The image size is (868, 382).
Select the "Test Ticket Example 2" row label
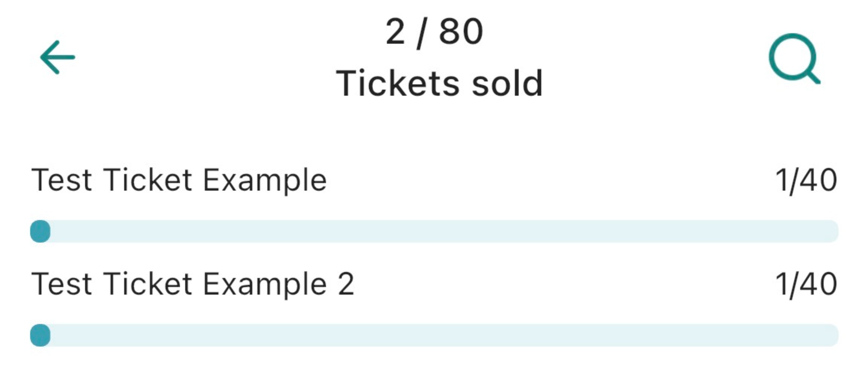point(193,284)
